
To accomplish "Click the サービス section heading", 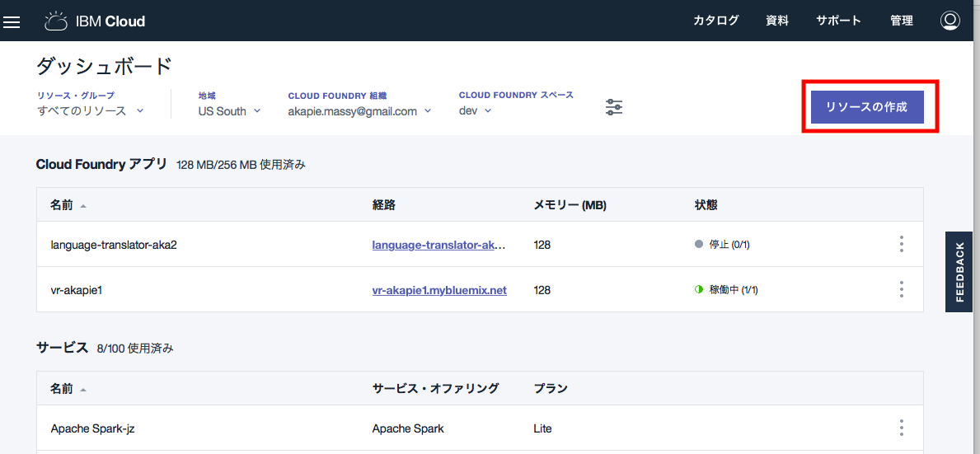I will coord(63,348).
